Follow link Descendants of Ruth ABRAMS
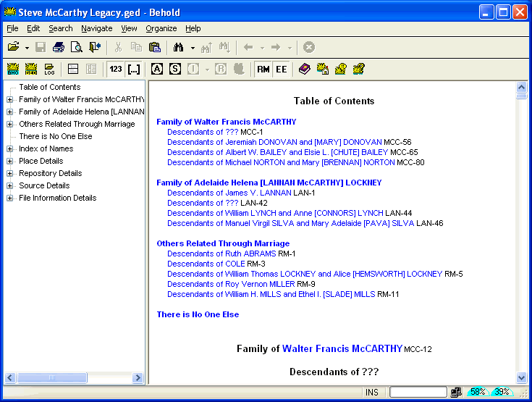The width and height of the screenshot is (532, 402). pos(221,254)
